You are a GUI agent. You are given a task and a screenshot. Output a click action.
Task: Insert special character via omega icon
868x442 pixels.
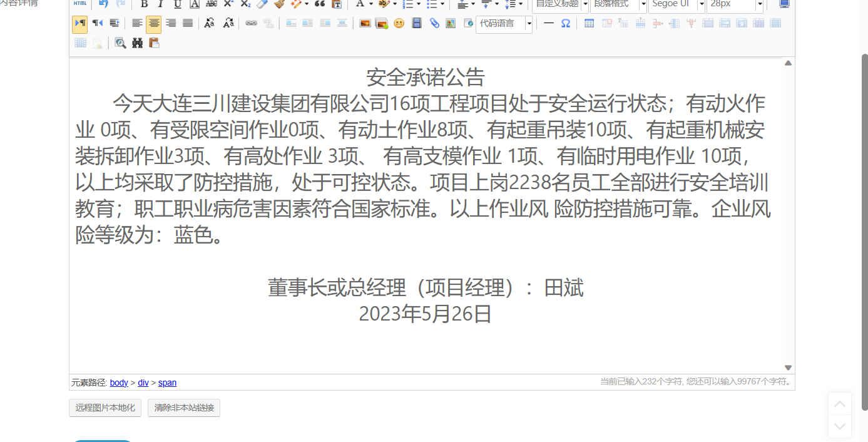point(566,24)
